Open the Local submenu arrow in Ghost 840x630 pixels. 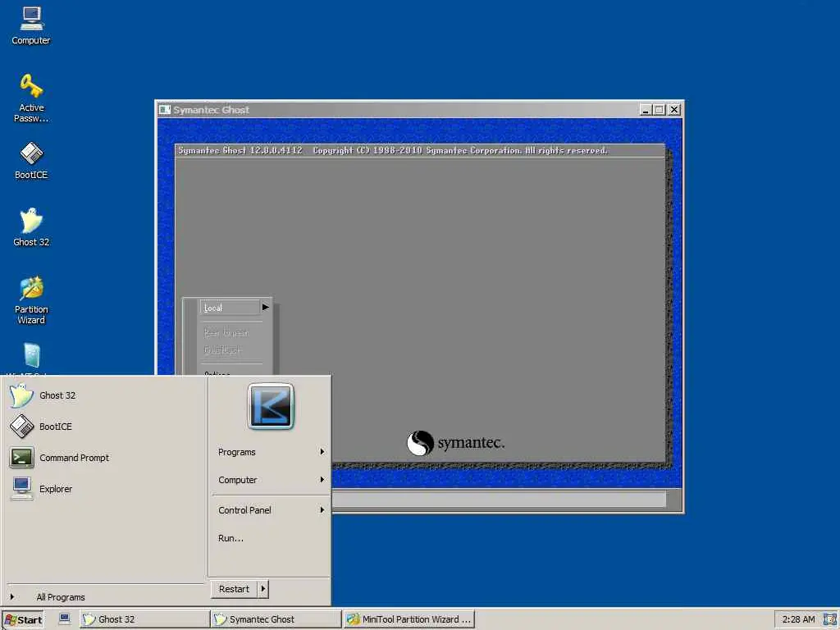[265, 308]
